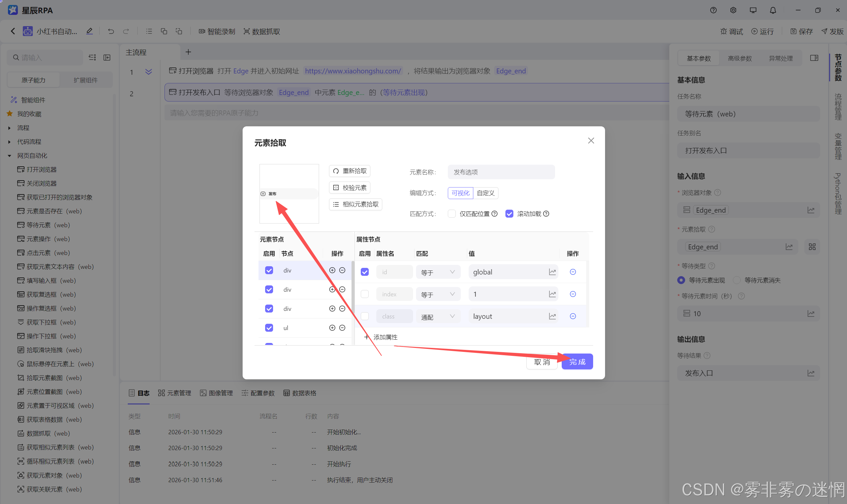This screenshot has width=847, height=504.
Task: Open 相似元素拾取 similar element picker
Action: [355, 204]
